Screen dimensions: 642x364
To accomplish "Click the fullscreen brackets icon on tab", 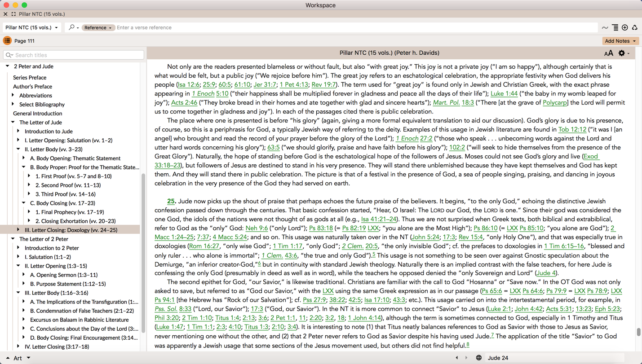I will 13,14.
